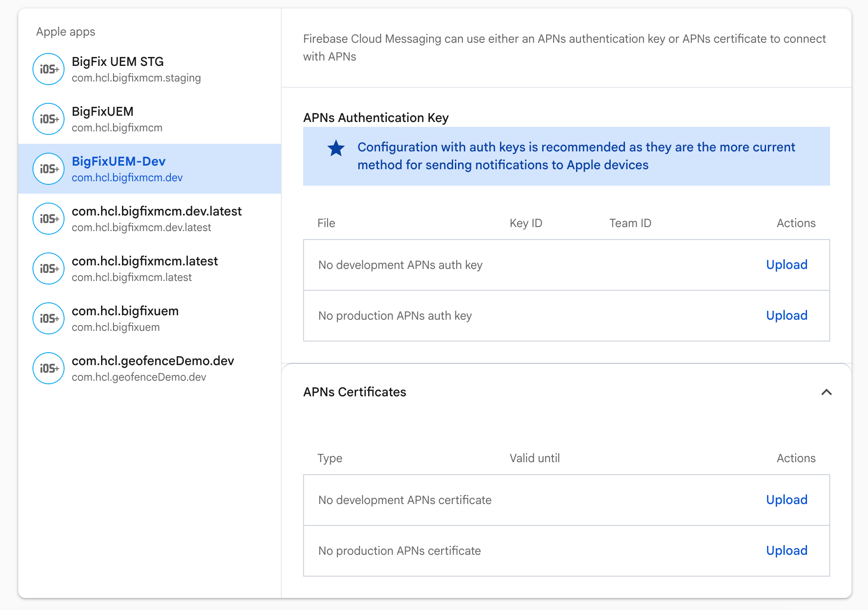Click 'Apple apps' heading

(66, 32)
